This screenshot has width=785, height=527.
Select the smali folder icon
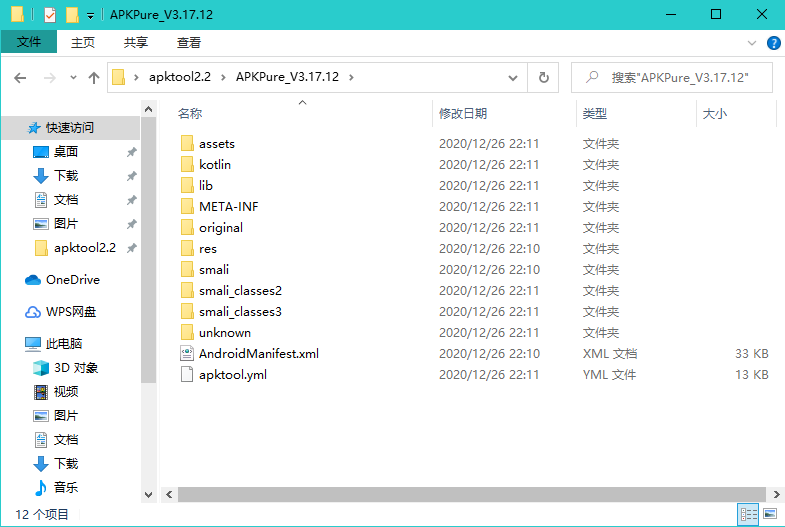click(x=187, y=270)
